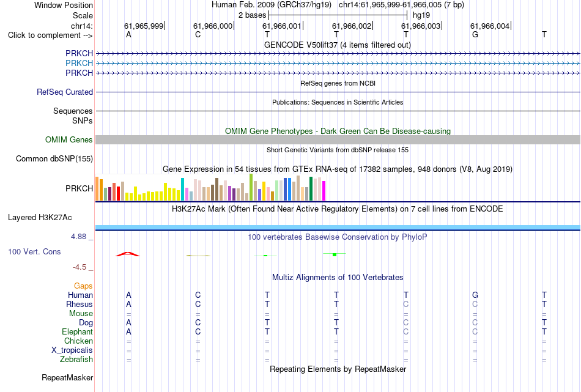The image size is (581, 392).
Task: Click the light-blue H3K27Ac signal band
Action: (x=338, y=227)
